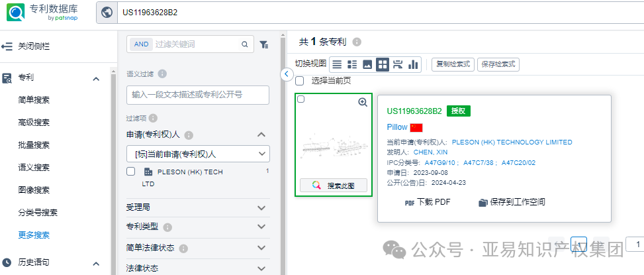Click the semantic filter text input
The image size is (644, 275).
pyautogui.click(x=198, y=95)
